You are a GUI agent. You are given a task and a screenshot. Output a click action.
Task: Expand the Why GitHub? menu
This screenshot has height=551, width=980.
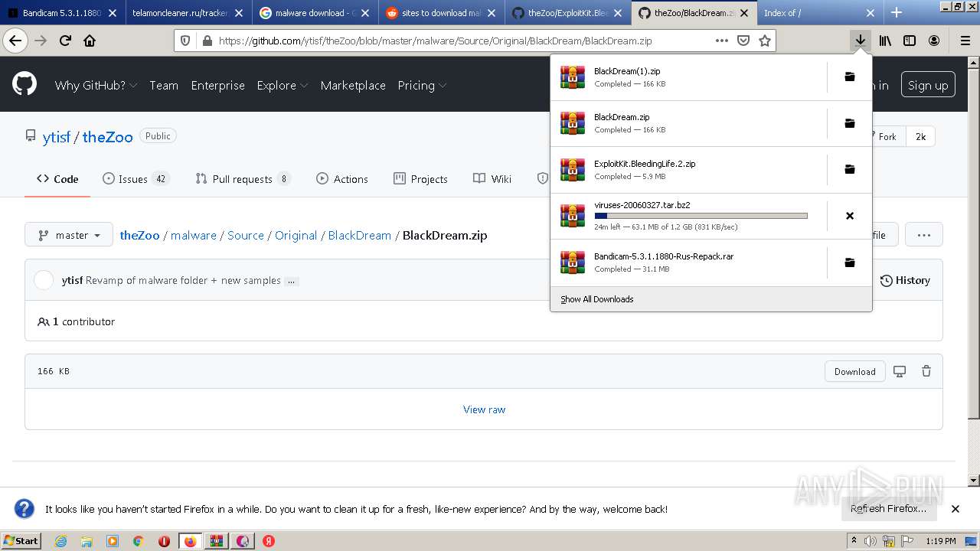point(96,86)
